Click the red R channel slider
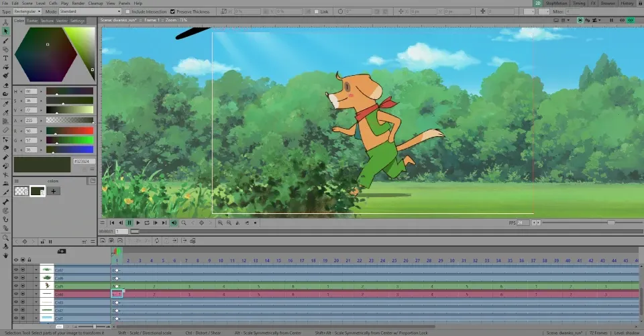The width and height of the screenshot is (644, 336). pyautogui.click(x=69, y=131)
